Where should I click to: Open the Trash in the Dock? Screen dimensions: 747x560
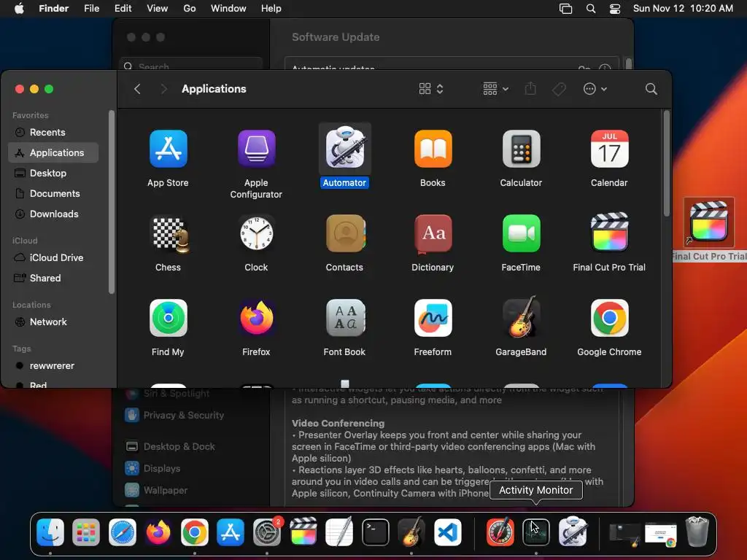click(697, 532)
